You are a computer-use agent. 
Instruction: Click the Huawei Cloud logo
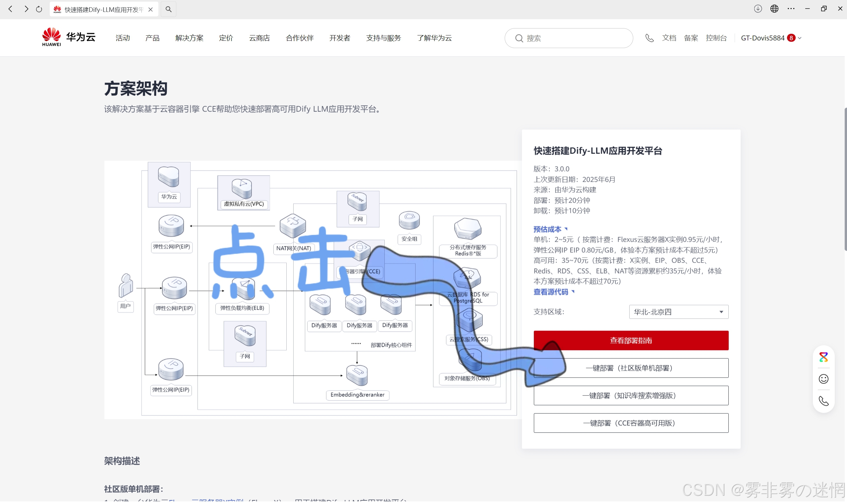[69, 37]
